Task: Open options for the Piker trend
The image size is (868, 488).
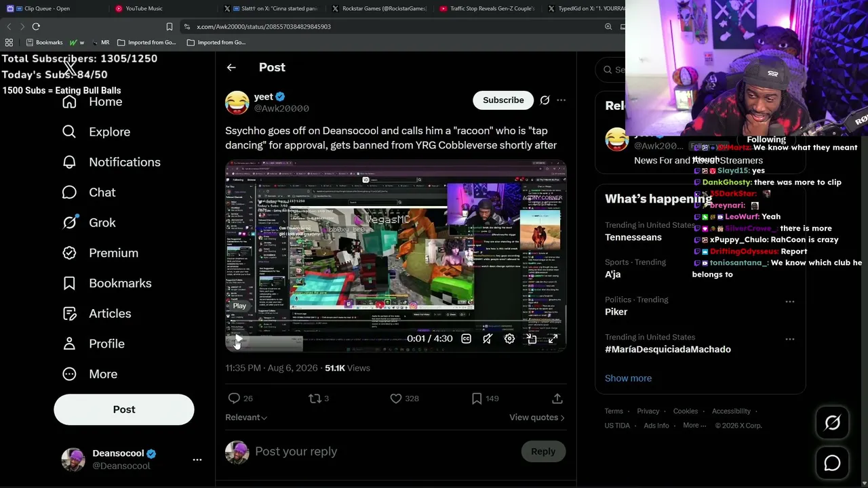Action: pyautogui.click(x=789, y=302)
